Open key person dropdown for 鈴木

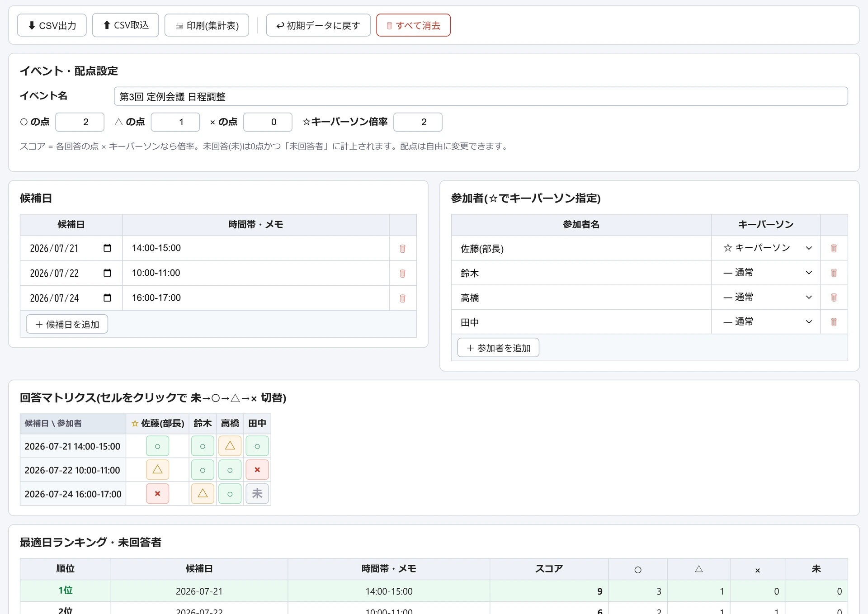point(766,273)
